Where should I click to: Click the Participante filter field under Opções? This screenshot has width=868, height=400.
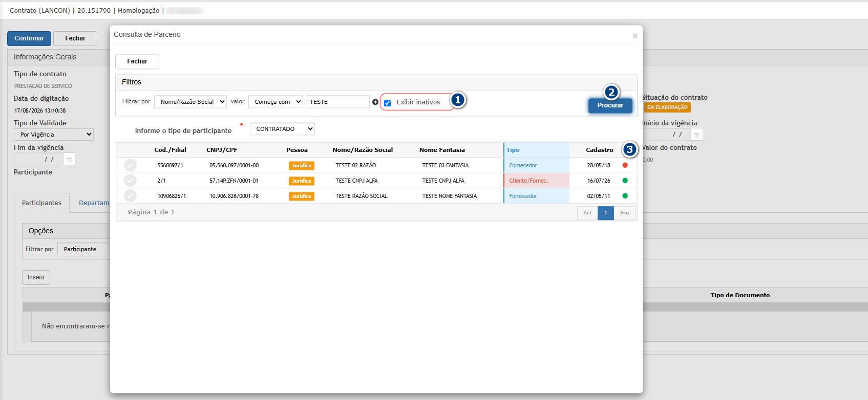[x=83, y=249]
